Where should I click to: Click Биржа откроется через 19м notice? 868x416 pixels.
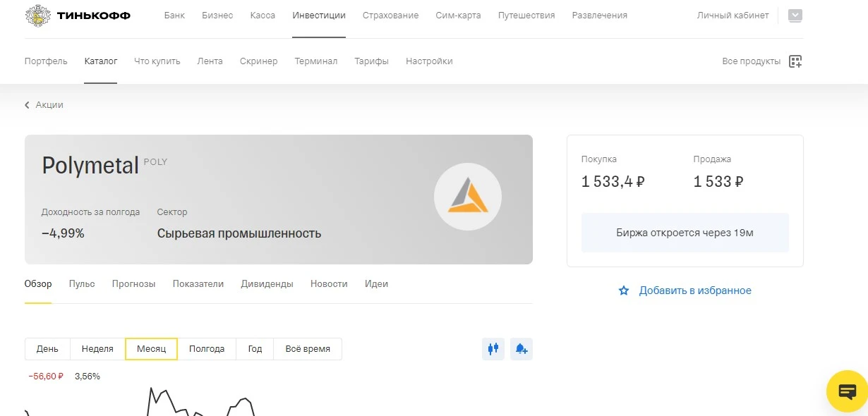[685, 233]
